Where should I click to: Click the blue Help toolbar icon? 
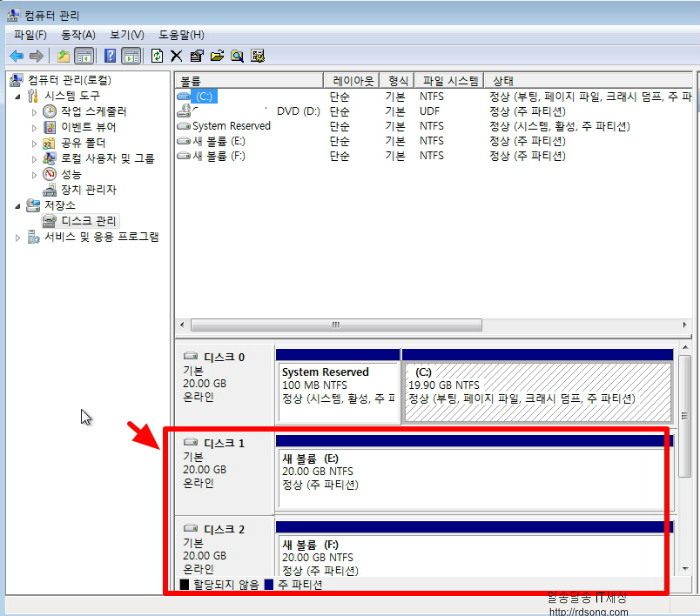pyautogui.click(x=109, y=56)
